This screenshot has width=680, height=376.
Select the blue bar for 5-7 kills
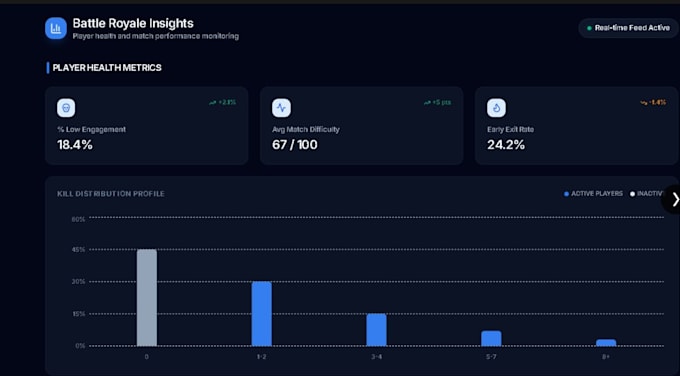click(491, 339)
